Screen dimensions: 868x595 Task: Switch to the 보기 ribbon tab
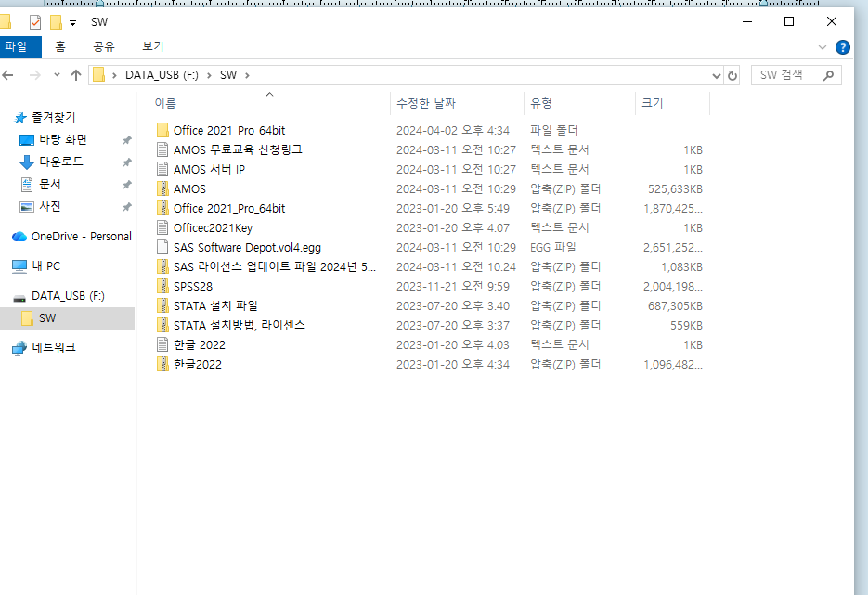pyautogui.click(x=153, y=46)
